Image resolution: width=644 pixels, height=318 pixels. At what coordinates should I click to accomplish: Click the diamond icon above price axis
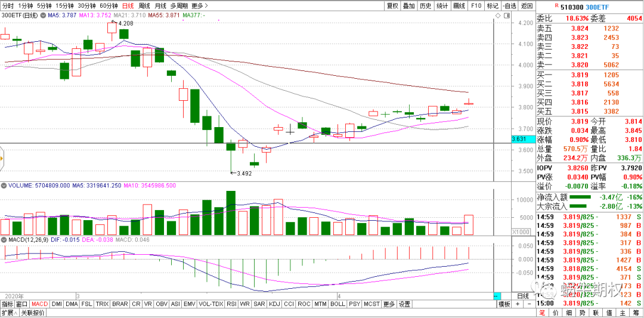click(x=498, y=15)
